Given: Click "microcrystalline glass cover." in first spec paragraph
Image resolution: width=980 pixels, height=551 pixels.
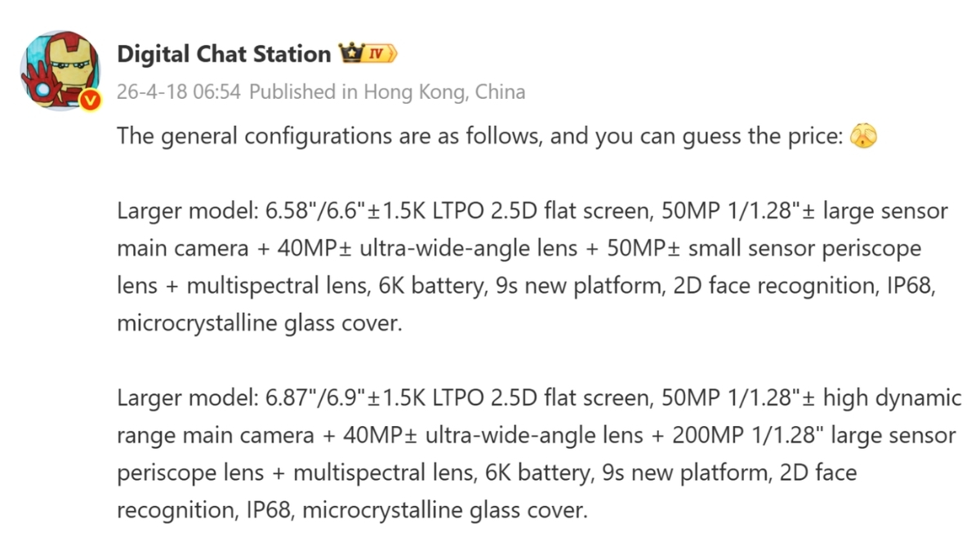Looking at the screenshot, I should 260,323.
